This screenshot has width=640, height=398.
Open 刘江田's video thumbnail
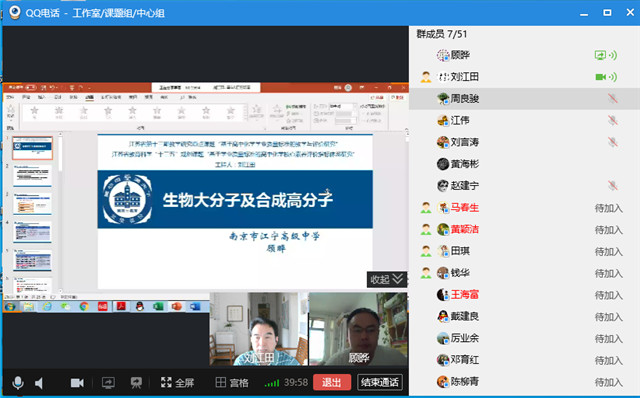coord(259,329)
